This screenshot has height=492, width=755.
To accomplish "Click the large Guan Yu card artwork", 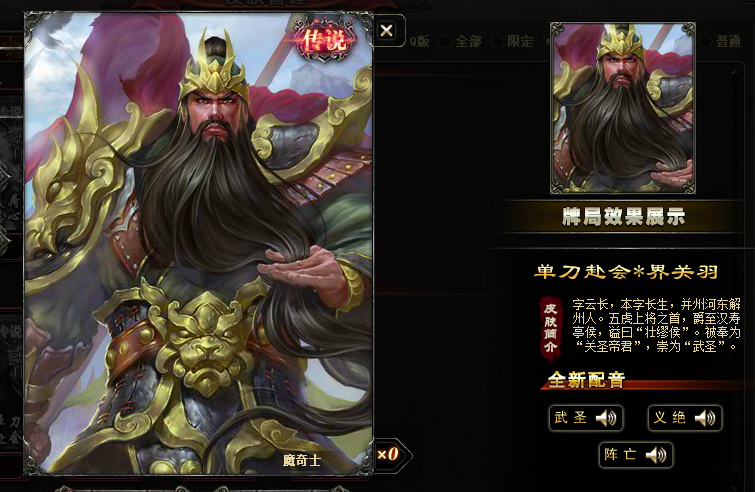I will tap(198, 243).
